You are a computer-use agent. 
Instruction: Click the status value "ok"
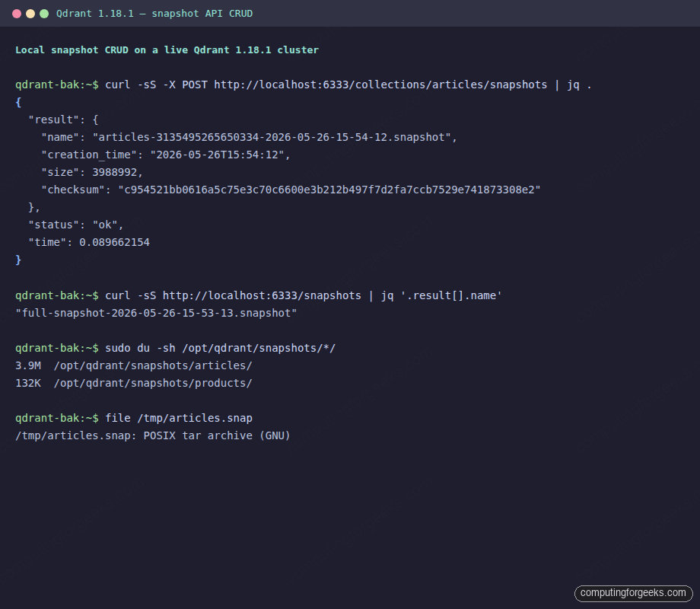105,225
